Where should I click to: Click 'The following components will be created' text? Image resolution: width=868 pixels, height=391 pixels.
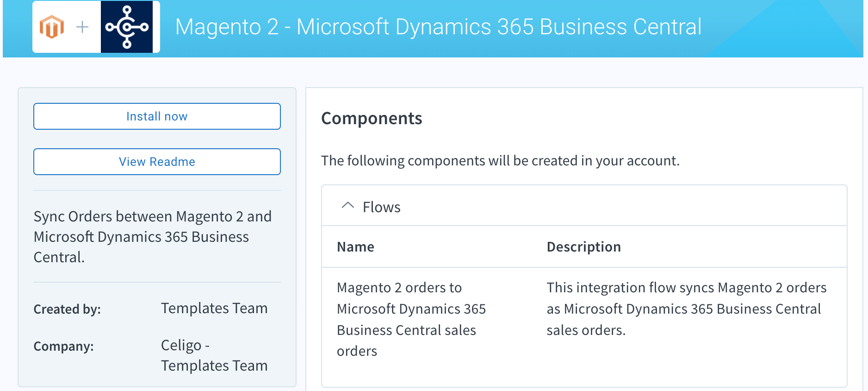[500, 161]
